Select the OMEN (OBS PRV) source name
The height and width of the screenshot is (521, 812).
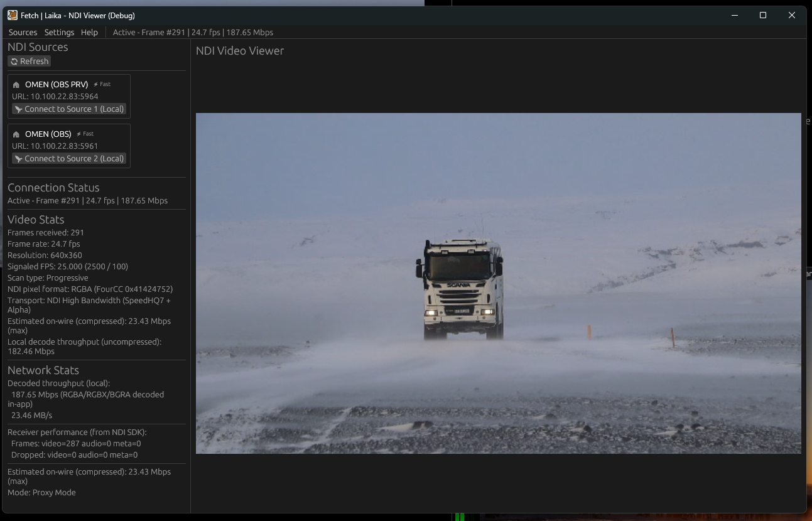point(57,84)
